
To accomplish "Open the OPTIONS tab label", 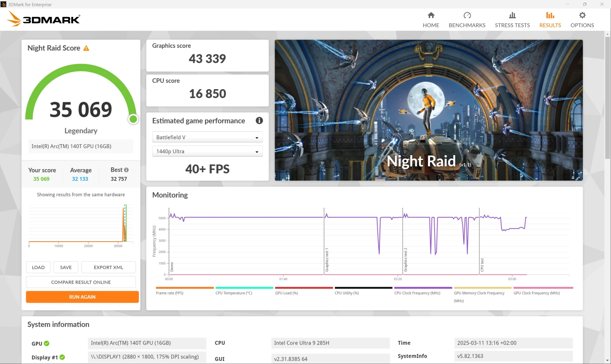I will point(582,25).
